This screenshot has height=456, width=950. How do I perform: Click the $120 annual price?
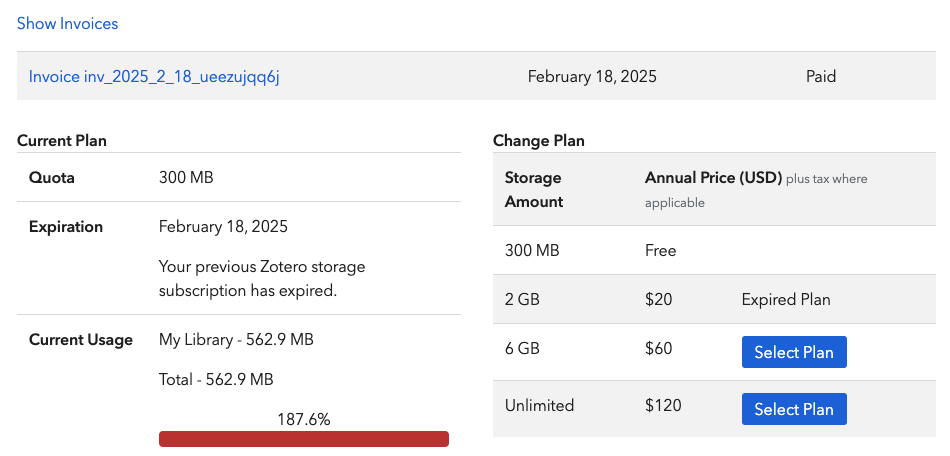(662, 405)
